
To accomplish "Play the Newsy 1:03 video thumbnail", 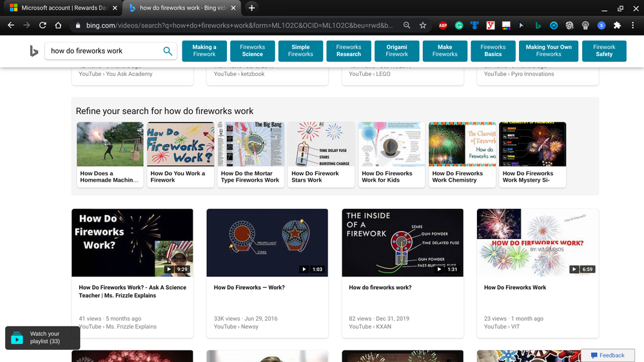I will click(268, 243).
